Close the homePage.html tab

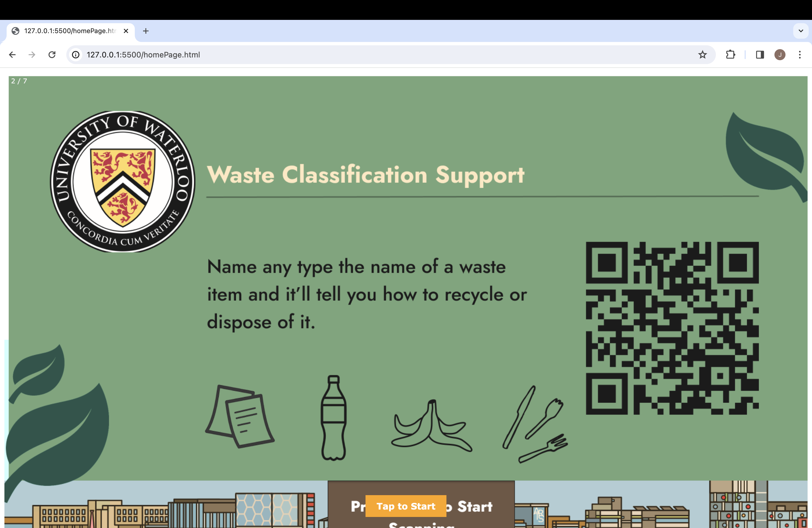(126, 31)
